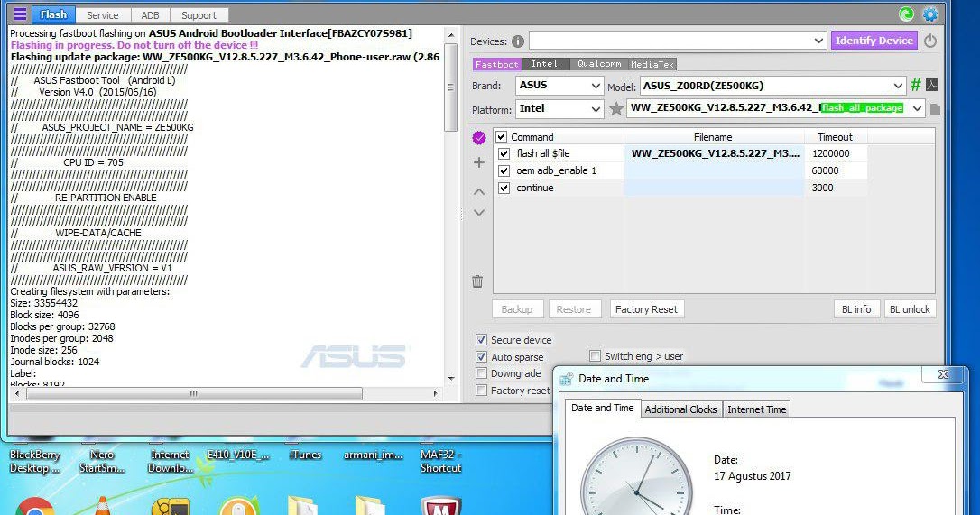Click the Timeout cell 1200000
Viewport: 980px width, 515px height.
point(836,153)
